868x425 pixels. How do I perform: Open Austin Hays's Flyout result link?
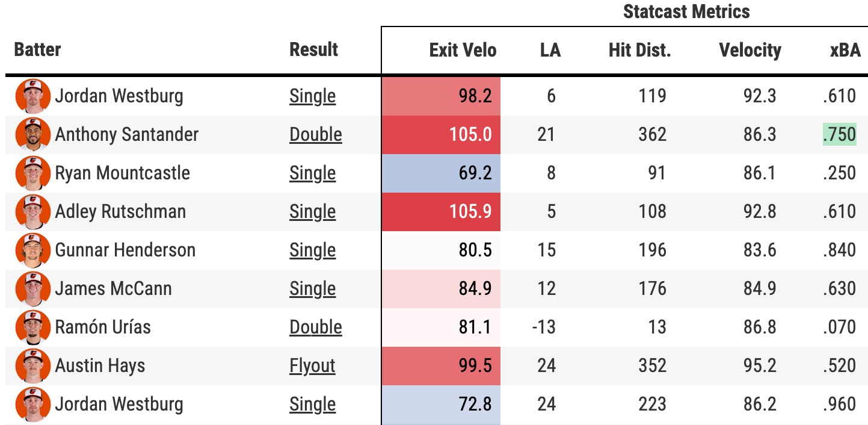point(312,366)
